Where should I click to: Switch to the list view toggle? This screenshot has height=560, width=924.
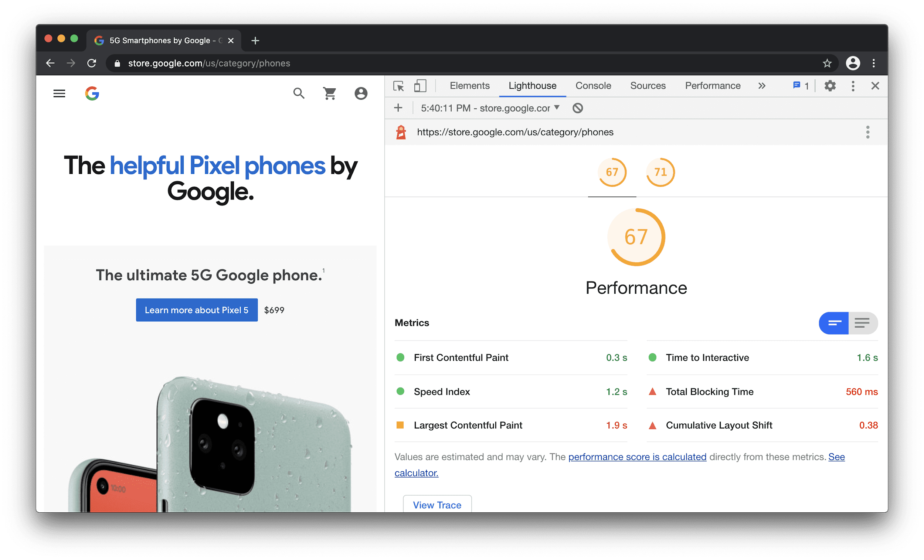point(863,323)
